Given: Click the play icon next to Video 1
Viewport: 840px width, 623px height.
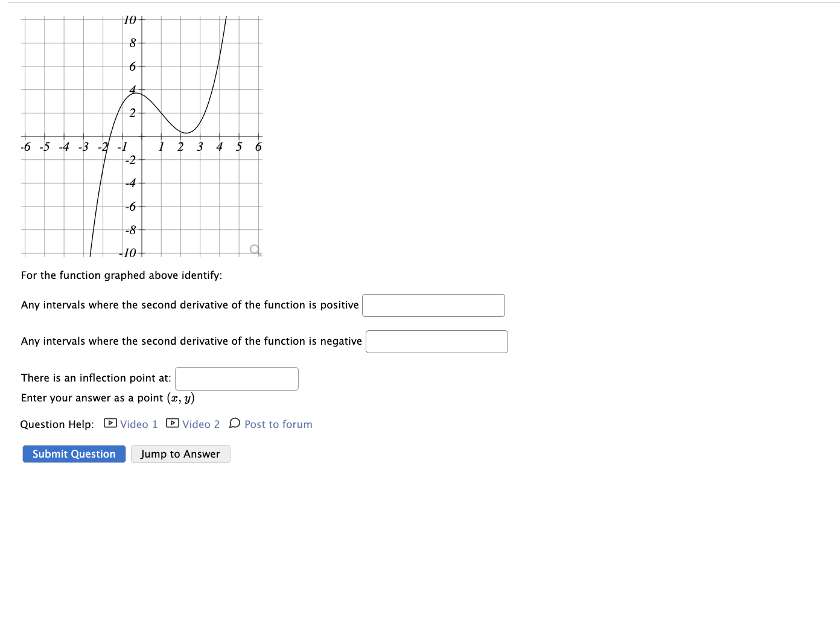Looking at the screenshot, I should click(109, 424).
